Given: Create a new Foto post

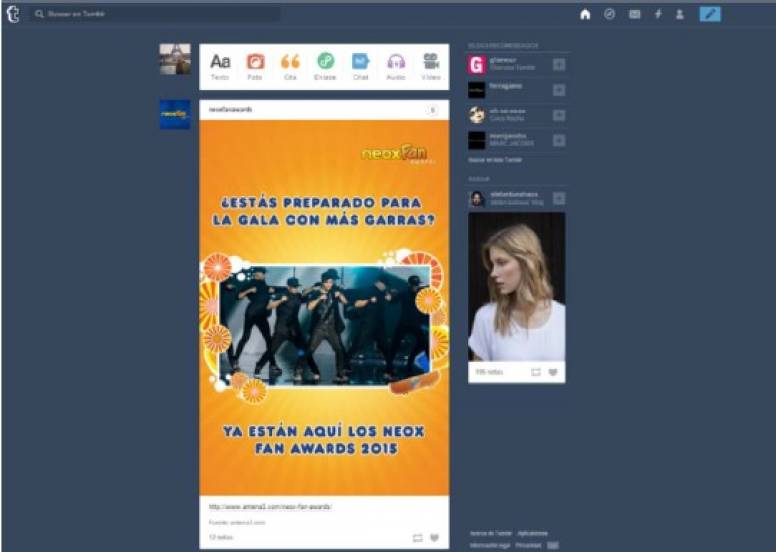Looking at the screenshot, I should point(255,66).
